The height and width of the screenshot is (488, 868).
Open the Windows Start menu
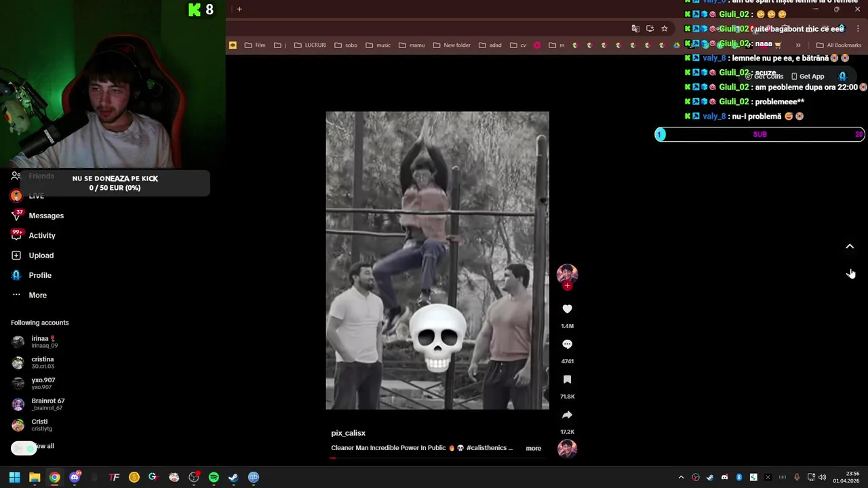14,477
